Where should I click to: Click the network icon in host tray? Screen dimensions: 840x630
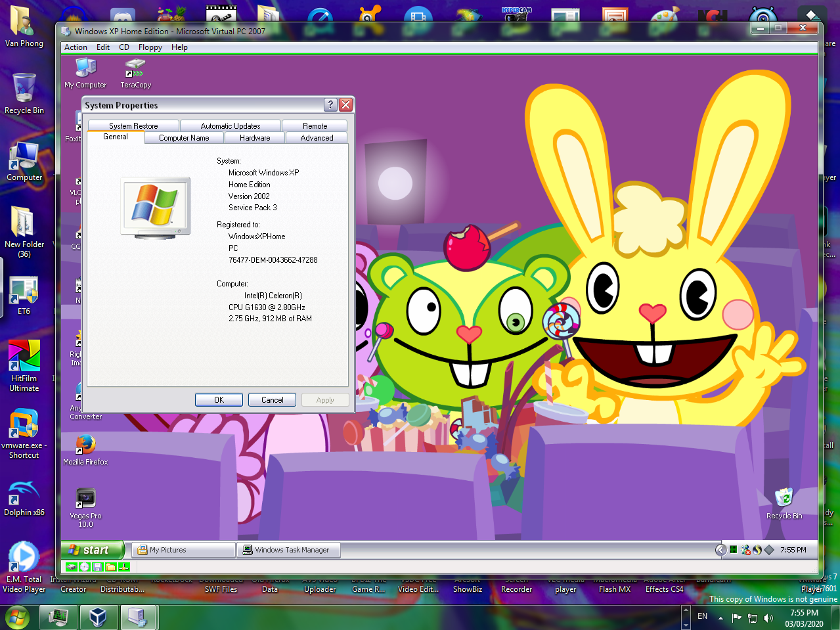tap(753, 618)
